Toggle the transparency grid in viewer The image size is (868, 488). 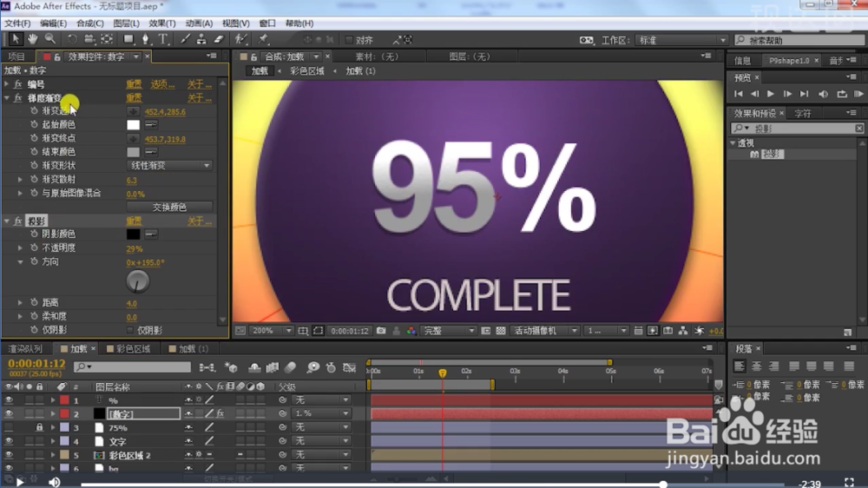[501, 331]
